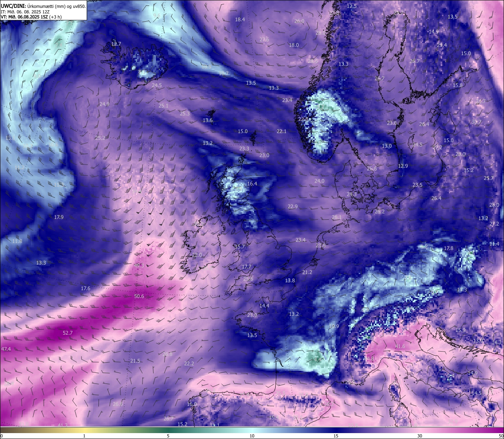Image resolution: width=504 pixels, height=439 pixels.
Task: Click the 15.8 value on the map
Action: pos(458,85)
